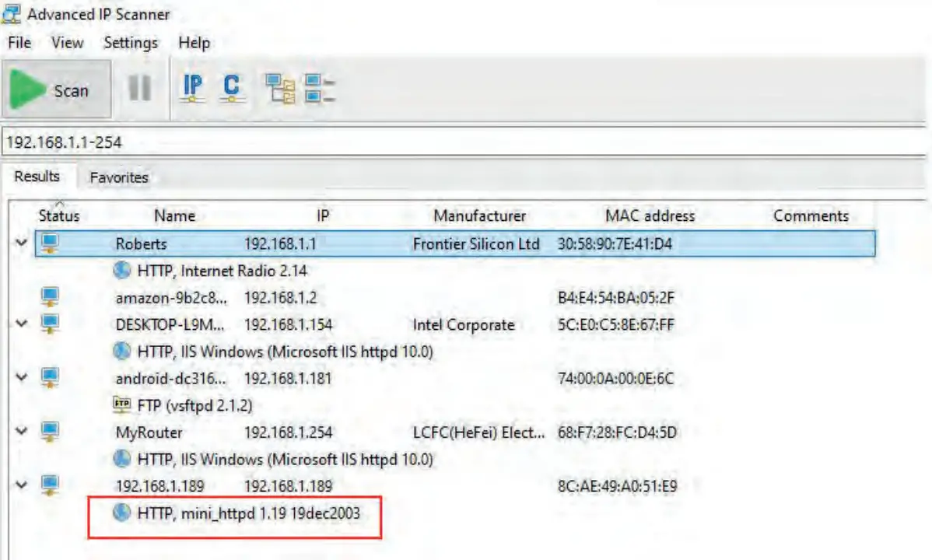Screen dimensions: 932x560
Task: Click the FTP vsftpd service icon
Action: point(122,404)
